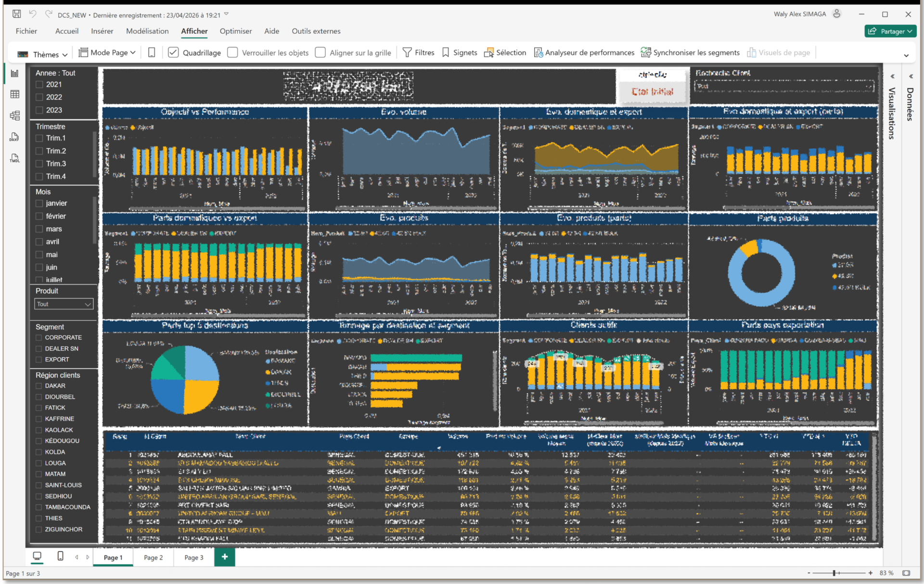Image resolution: width=924 pixels, height=584 pixels.
Task: Click the Mois slicer scrollbar
Action: (x=95, y=221)
